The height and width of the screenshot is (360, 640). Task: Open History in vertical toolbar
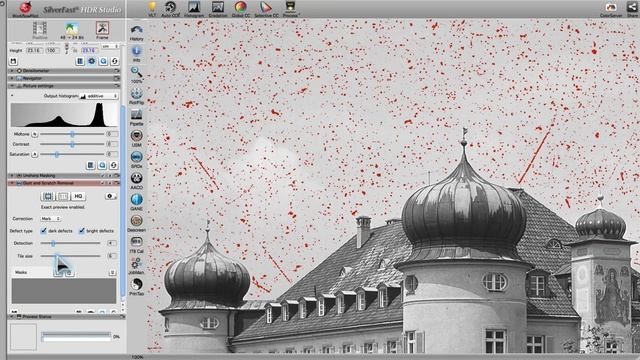click(x=136, y=33)
